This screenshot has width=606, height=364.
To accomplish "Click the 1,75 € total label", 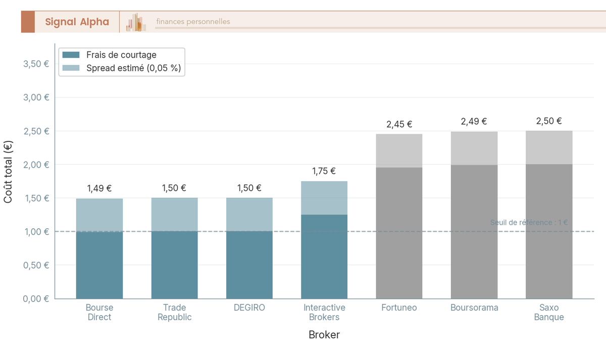I will [x=324, y=171].
